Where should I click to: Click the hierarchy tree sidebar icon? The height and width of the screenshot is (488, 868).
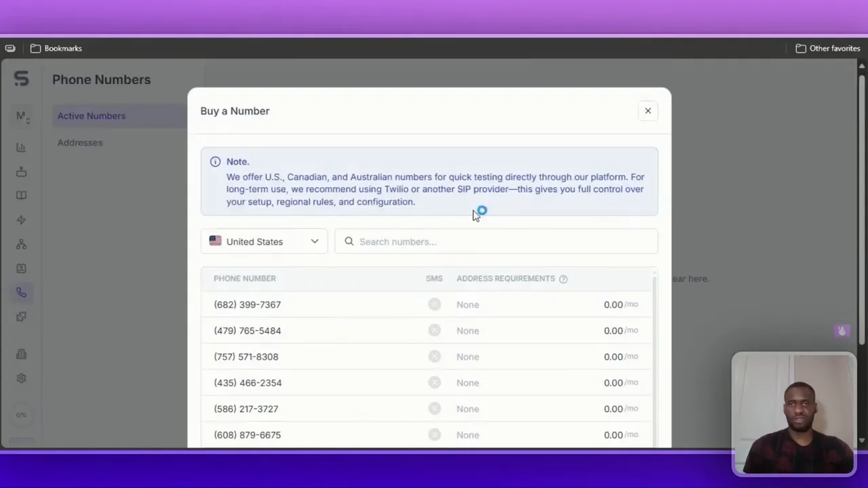21,244
